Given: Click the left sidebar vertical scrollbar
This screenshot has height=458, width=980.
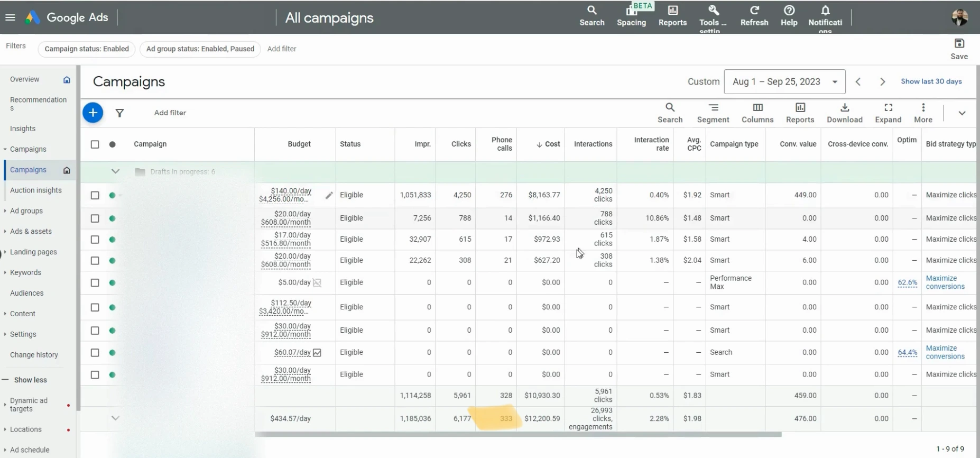Looking at the screenshot, I should coord(78,238).
